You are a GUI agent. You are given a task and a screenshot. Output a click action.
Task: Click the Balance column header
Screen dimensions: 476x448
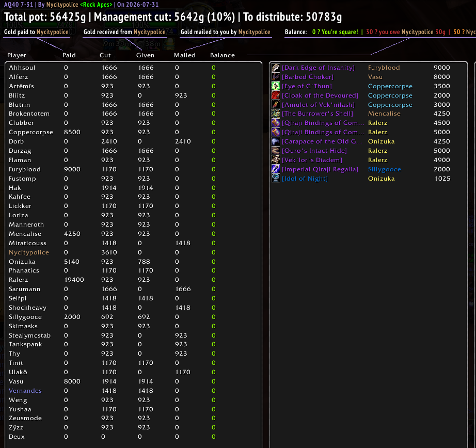[x=223, y=55]
